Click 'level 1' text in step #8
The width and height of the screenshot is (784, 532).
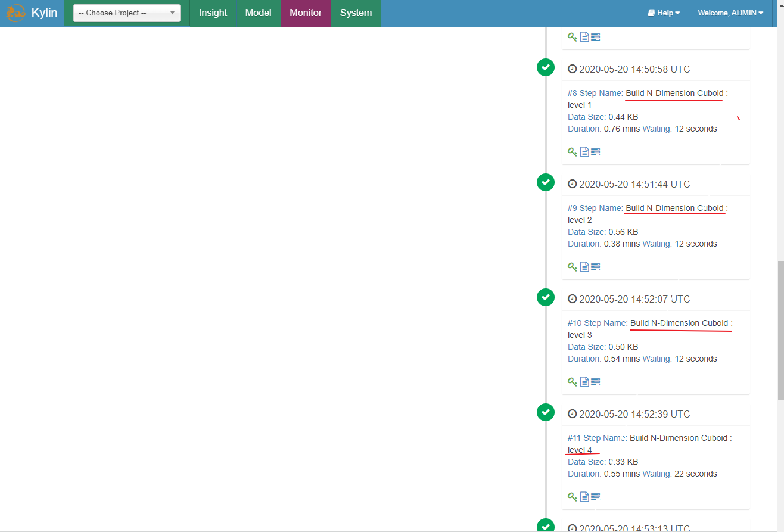click(580, 105)
